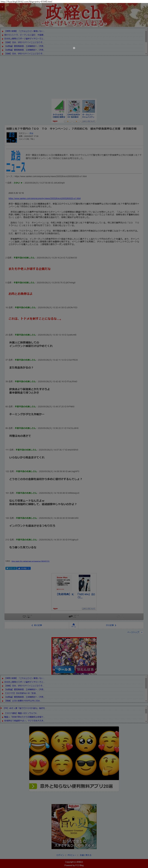Screen dimensions: 148x868
Task: Click the blue Twitter tweet button
Action: coord(11,568)
